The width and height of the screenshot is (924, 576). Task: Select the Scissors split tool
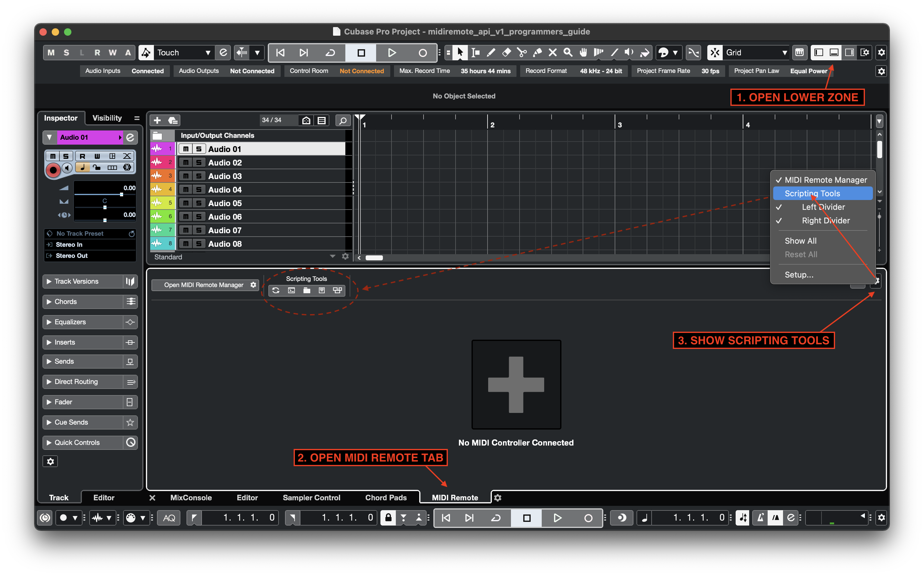(x=522, y=53)
